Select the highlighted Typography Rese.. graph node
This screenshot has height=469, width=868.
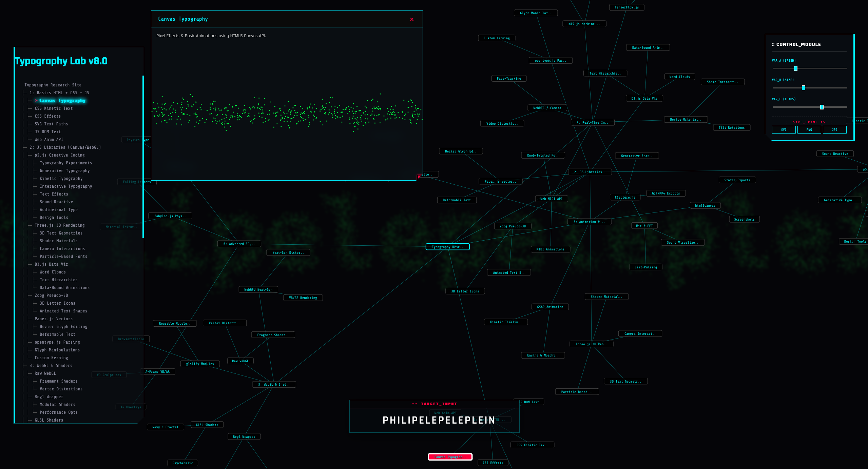point(447,247)
